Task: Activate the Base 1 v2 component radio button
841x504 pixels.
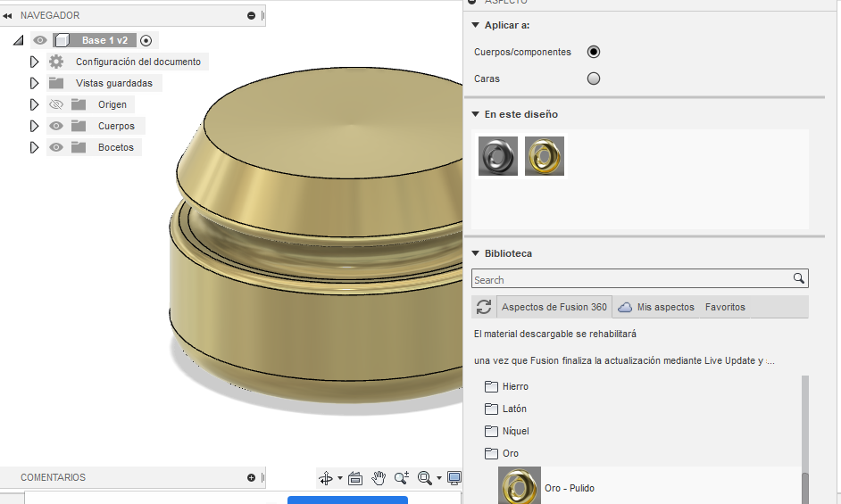Action: [x=146, y=40]
